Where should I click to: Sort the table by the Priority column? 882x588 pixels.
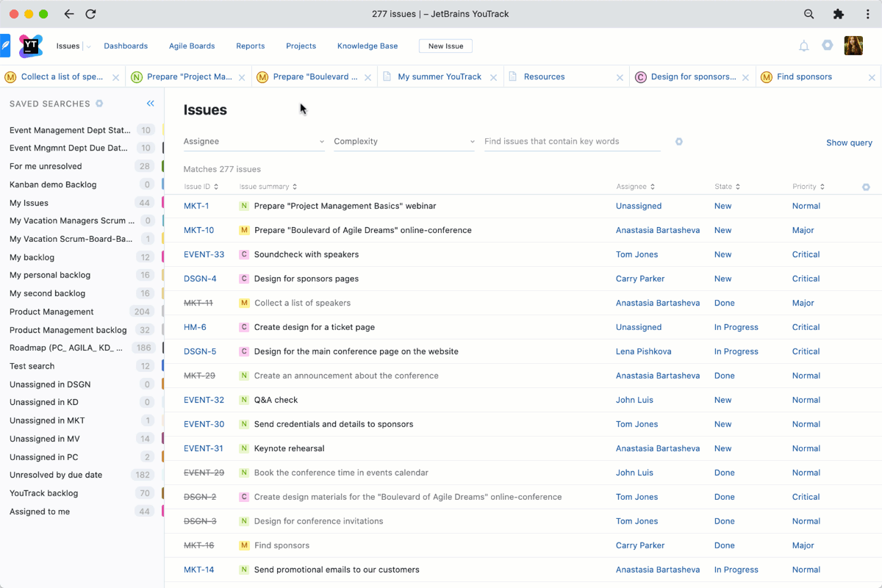click(808, 187)
